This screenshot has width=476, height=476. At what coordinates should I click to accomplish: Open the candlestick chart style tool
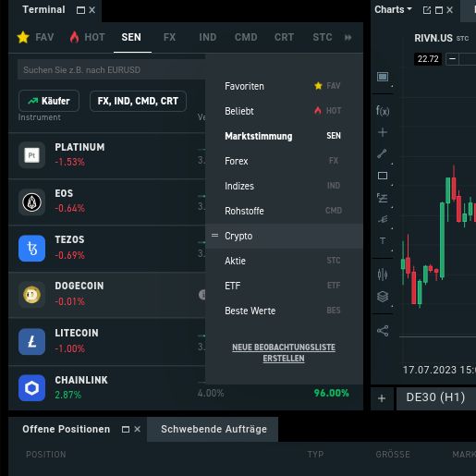tap(383, 275)
